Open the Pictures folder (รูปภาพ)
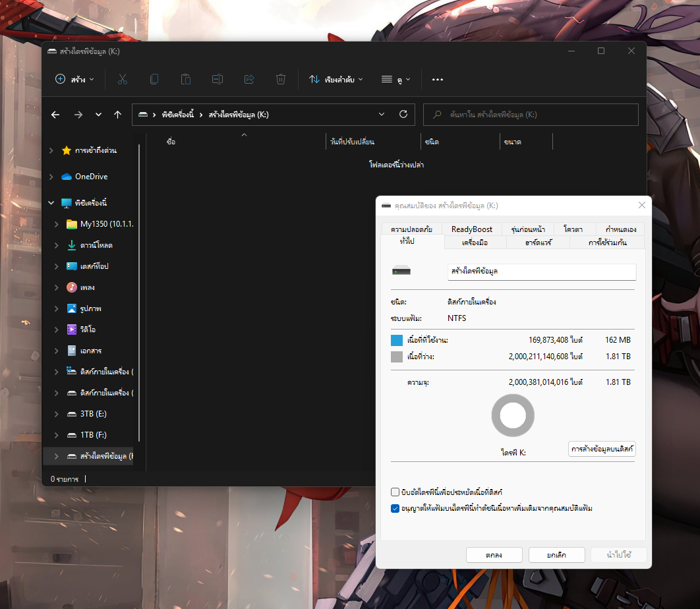This screenshot has width=700, height=609. coord(84,308)
